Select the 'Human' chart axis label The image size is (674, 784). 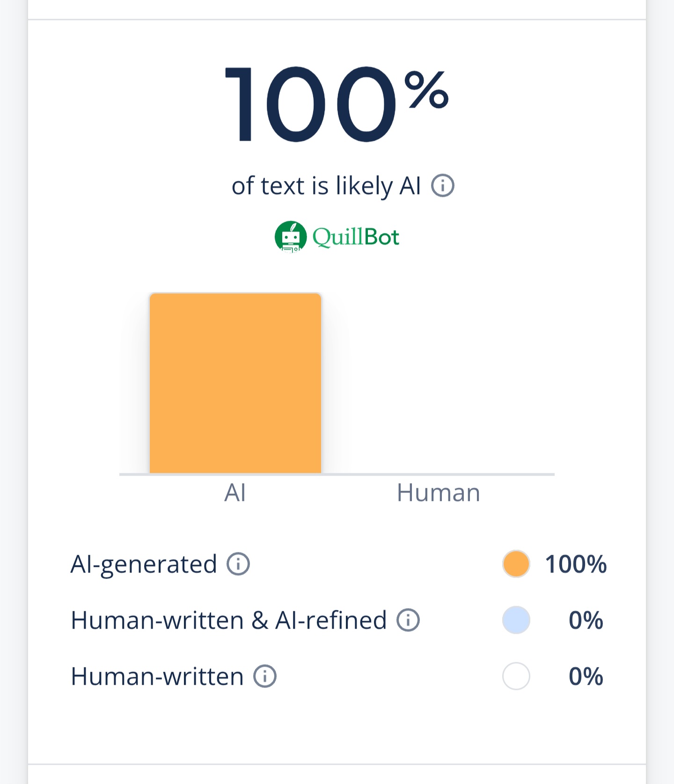click(438, 493)
